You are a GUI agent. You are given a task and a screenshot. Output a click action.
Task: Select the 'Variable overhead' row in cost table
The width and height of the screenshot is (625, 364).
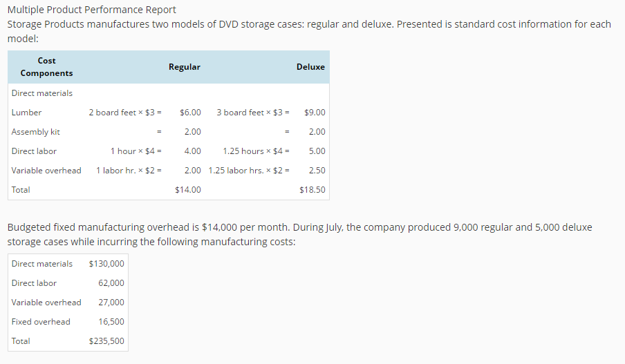[x=46, y=171]
